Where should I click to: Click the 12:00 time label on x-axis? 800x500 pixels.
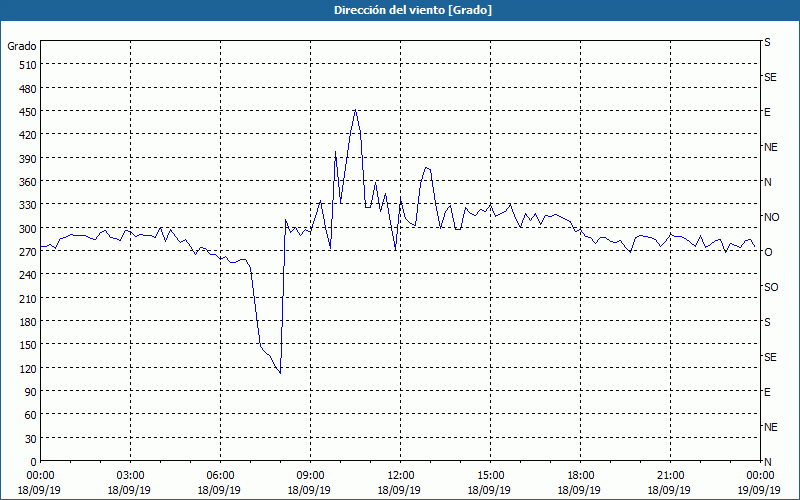tap(401, 476)
